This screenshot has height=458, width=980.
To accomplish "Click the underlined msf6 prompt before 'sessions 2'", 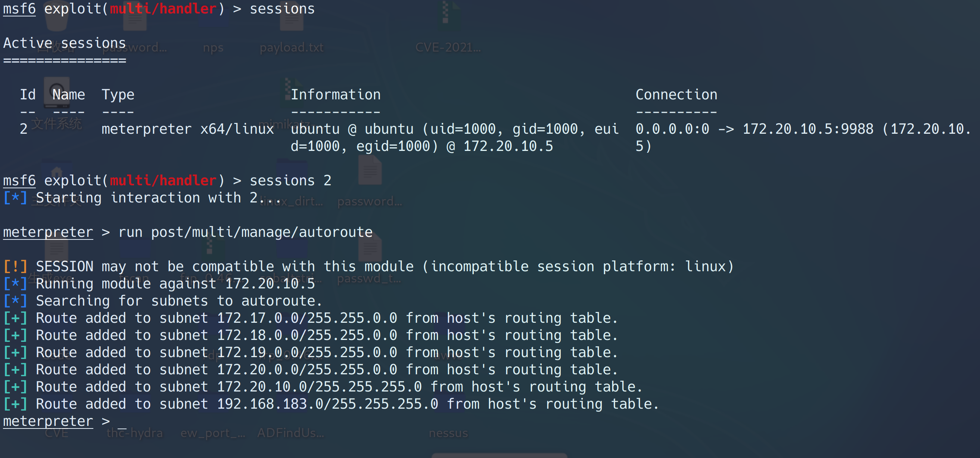I will (x=19, y=180).
